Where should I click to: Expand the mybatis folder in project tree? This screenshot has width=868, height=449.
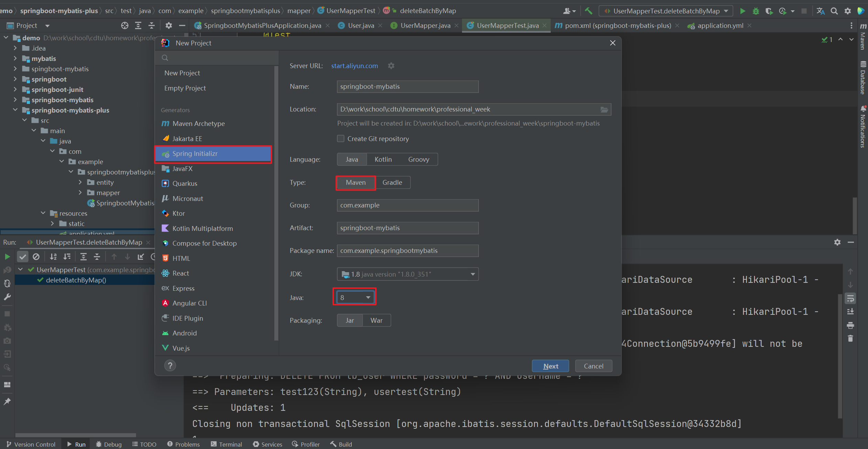[x=15, y=58]
